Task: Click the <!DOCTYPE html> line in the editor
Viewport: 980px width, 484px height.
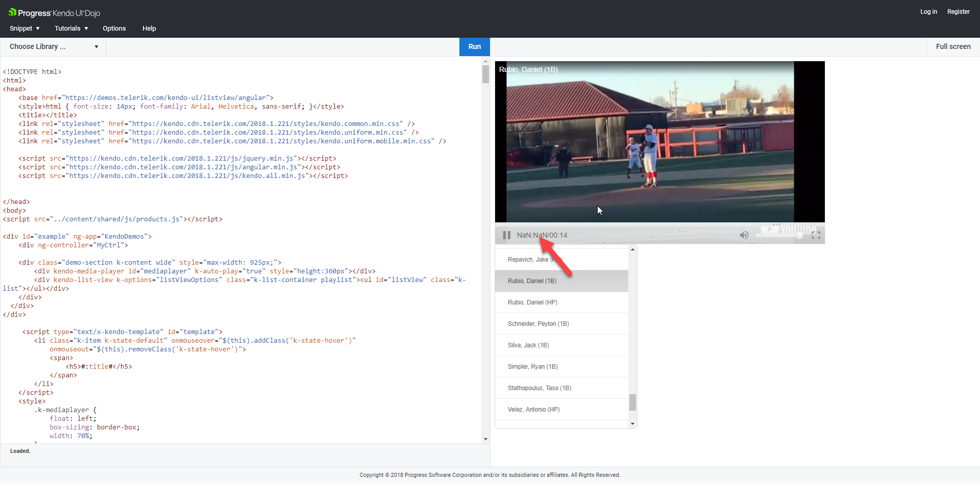Action: (x=32, y=72)
